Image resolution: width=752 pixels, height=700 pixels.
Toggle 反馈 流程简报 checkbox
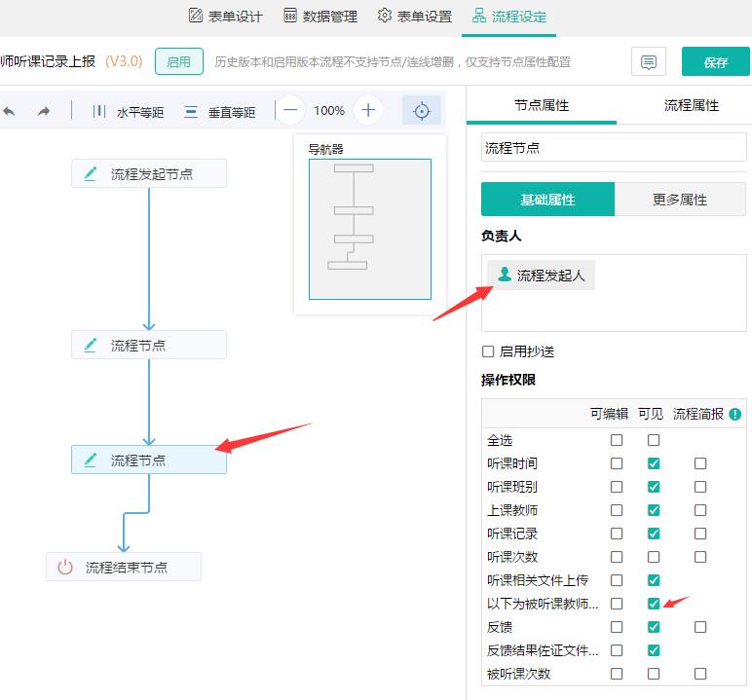coord(699,627)
